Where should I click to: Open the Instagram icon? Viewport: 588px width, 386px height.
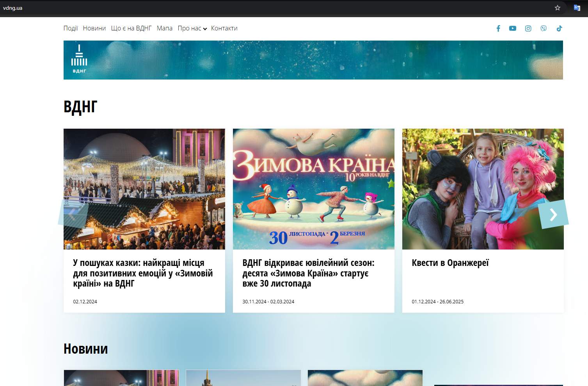(528, 28)
